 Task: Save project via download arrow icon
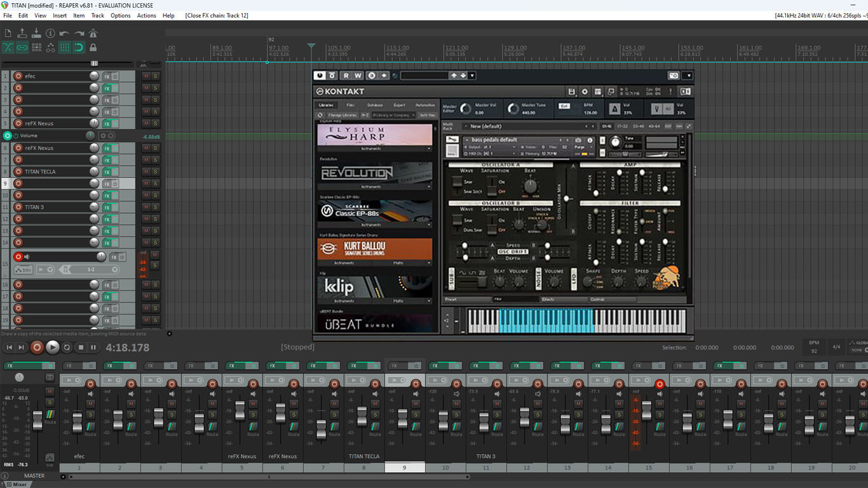click(x=36, y=33)
